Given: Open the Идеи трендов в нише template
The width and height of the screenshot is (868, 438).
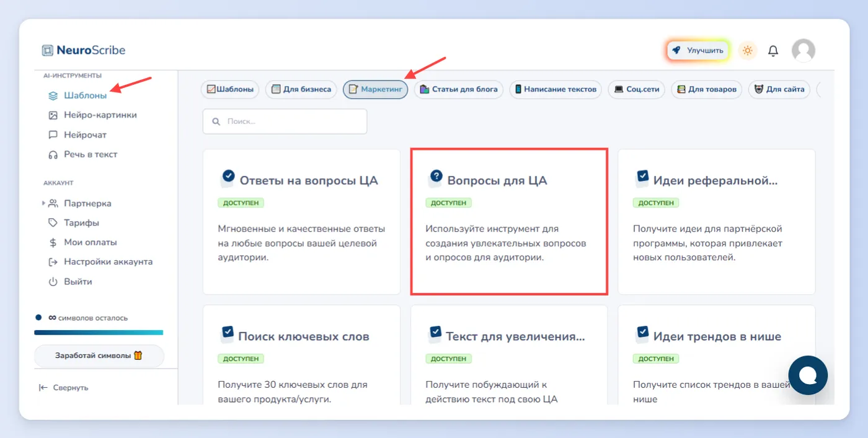Looking at the screenshot, I should (x=717, y=355).
